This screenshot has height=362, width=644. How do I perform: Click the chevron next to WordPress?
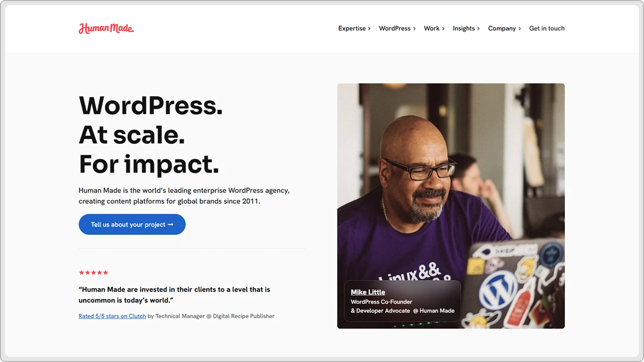click(x=414, y=29)
